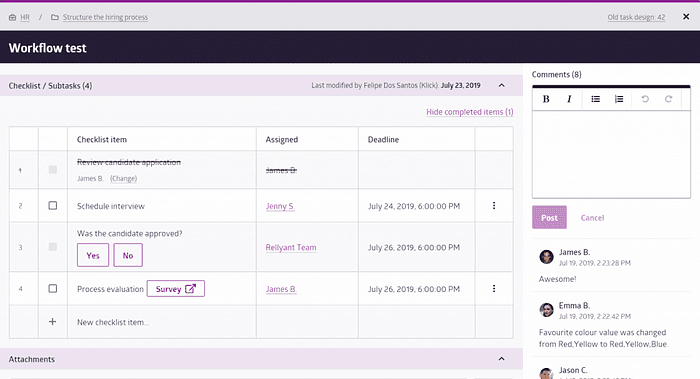Click Jason C. commenter name
This screenshot has height=379, width=700.
573,370
